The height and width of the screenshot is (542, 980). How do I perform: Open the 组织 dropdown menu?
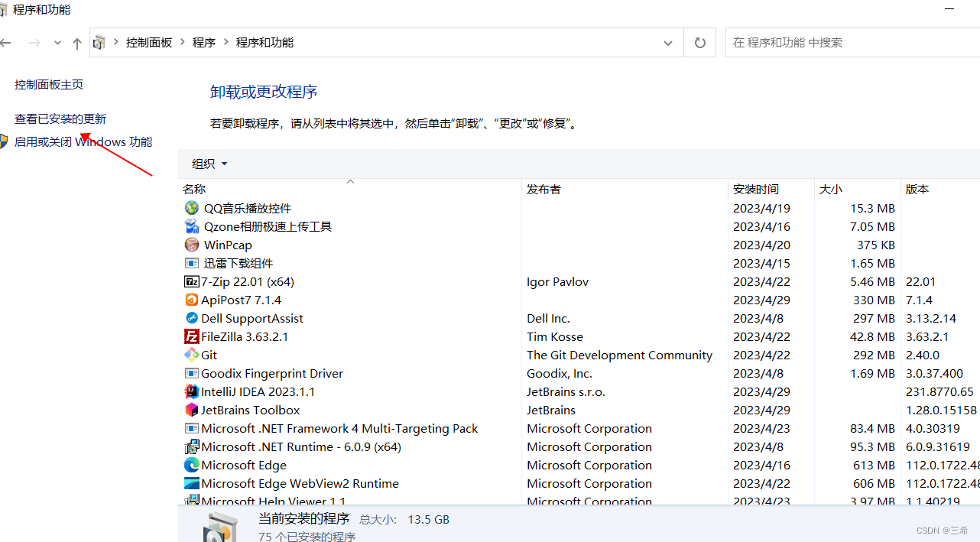pos(209,164)
